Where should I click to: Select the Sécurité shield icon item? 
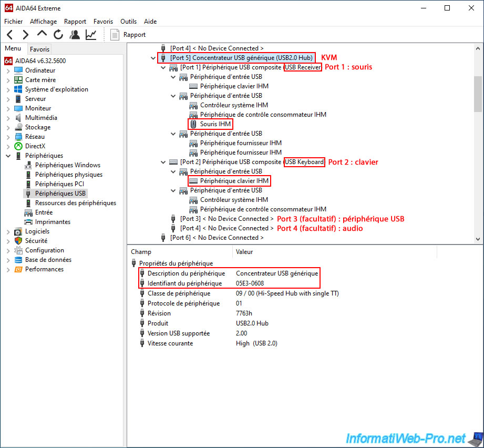tap(19, 241)
